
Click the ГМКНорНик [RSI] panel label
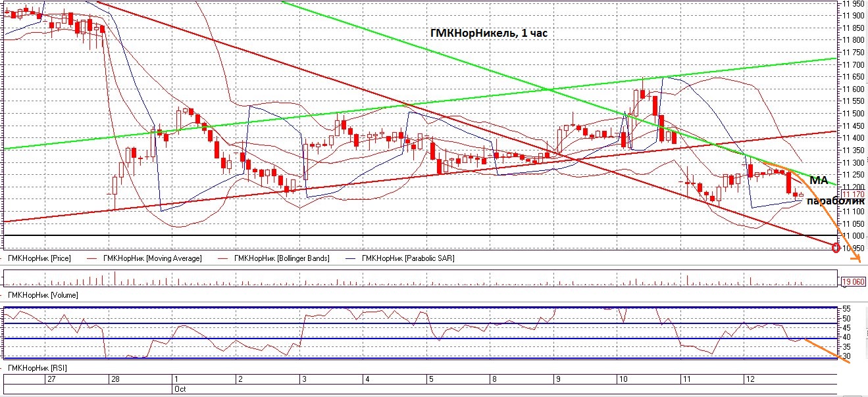[37, 369]
